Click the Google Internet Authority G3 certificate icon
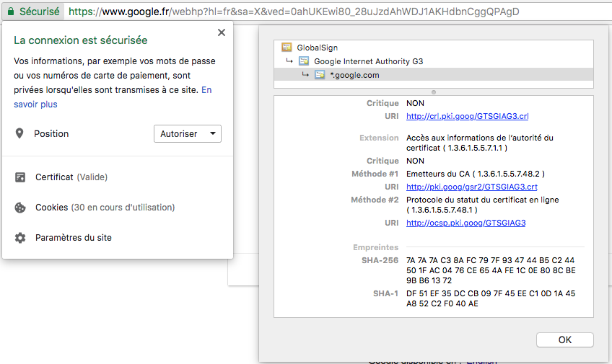Image resolution: width=612 pixels, height=364 pixels. tap(304, 61)
